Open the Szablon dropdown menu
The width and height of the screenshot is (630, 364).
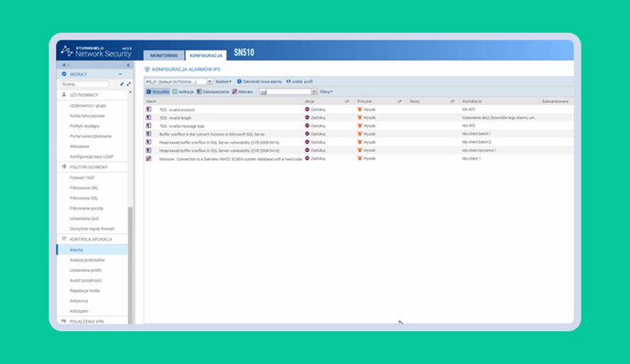point(223,81)
